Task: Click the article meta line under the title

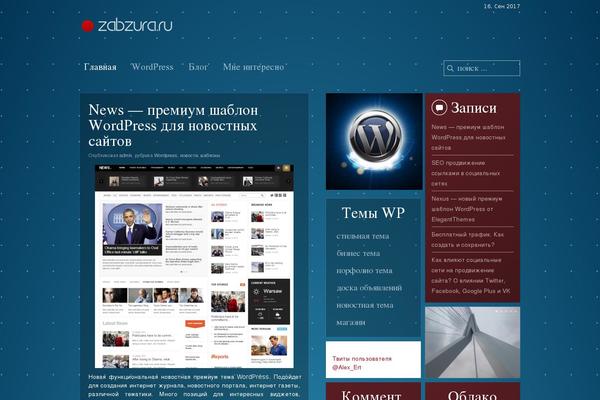Action: pos(154,155)
